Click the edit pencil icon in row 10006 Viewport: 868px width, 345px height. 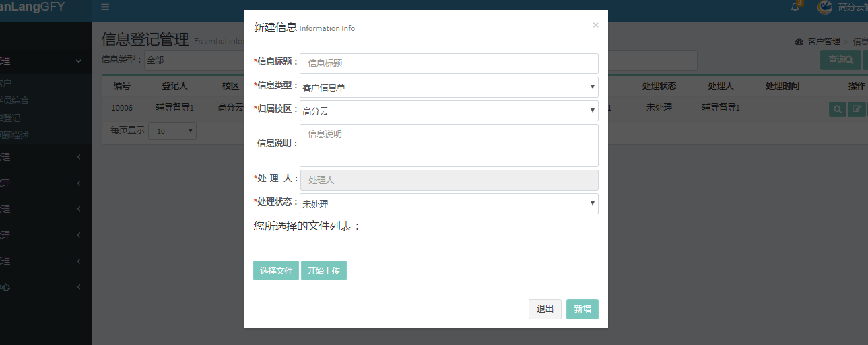coord(857,108)
